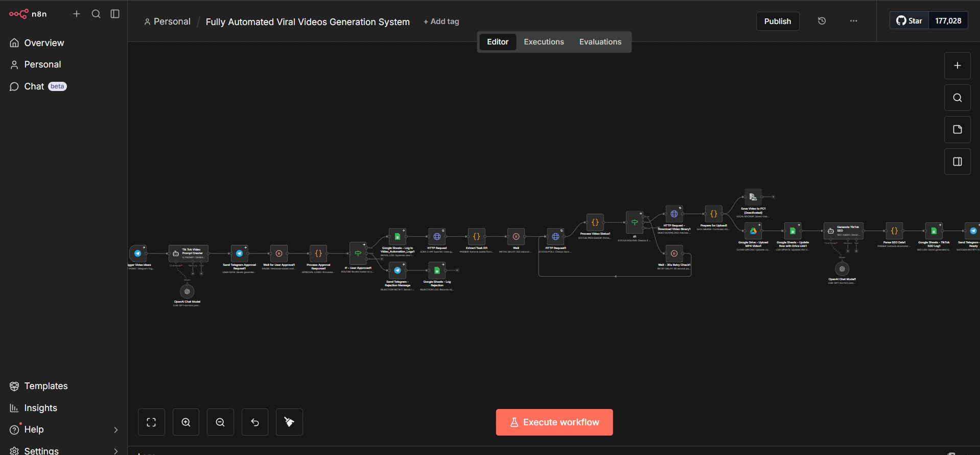Add a node with canvas plus button
This screenshot has height=455, width=980.
click(x=958, y=65)
